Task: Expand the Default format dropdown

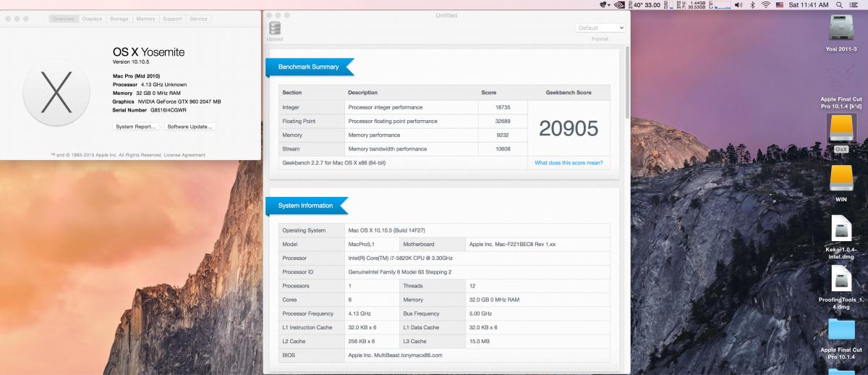Action: 600,28
